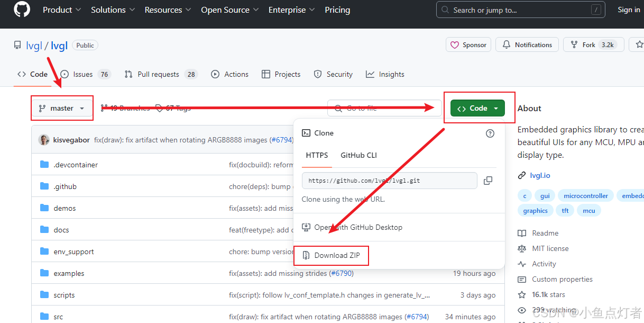Image resolution: width=644 pixels, height=323 pixels.
Task: Open the Projects tab
Action: 281,74
